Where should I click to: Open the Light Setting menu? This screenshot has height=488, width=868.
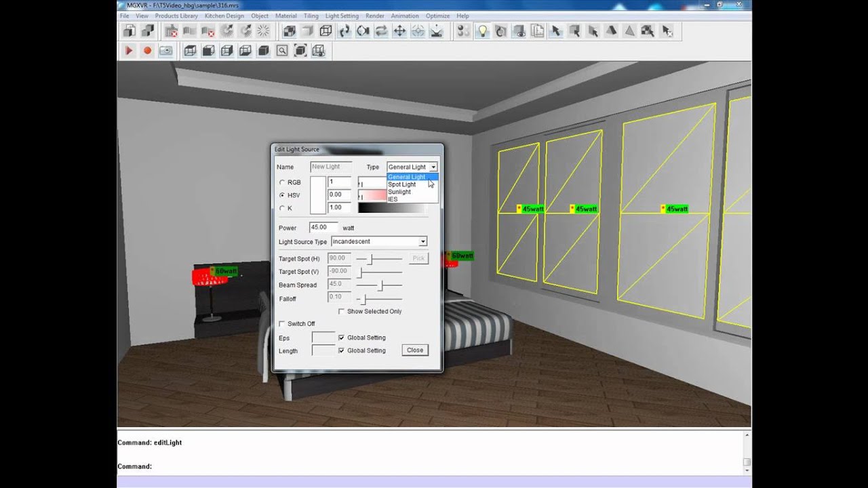coord(342,16)
